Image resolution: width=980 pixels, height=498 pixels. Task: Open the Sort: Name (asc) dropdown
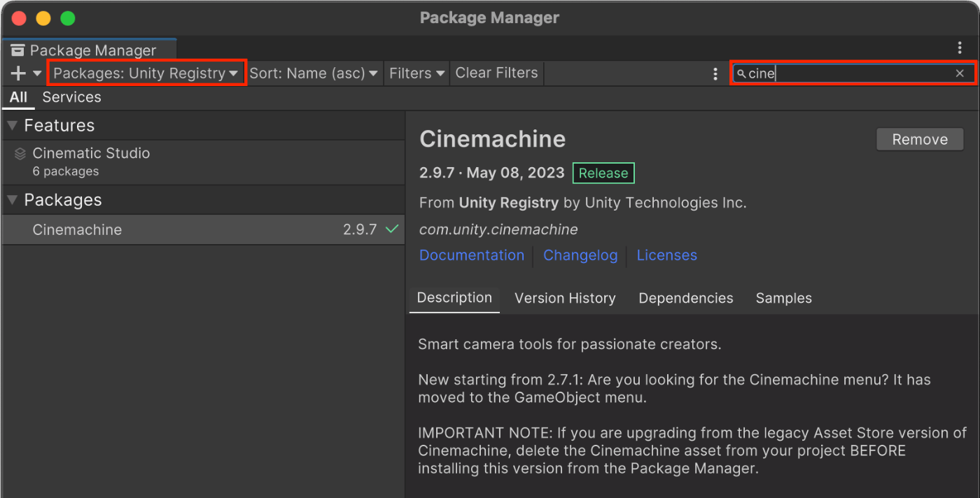pos(314,73)
